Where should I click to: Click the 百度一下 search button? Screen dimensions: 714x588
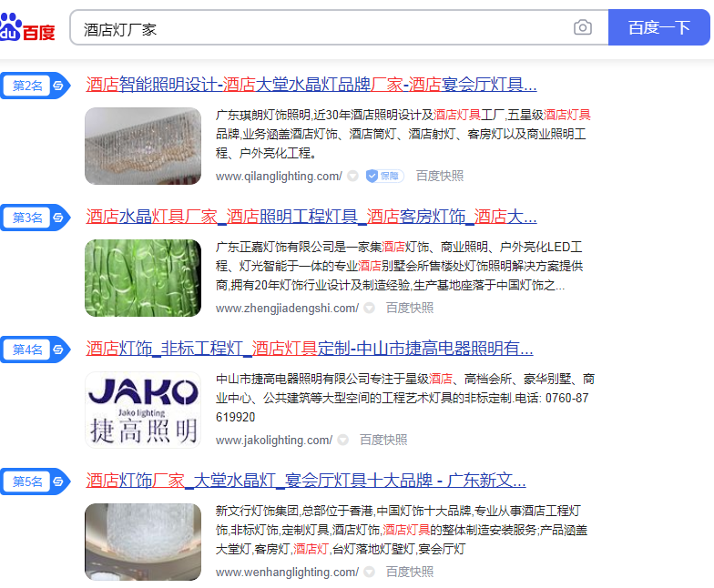tap(659, 27)
